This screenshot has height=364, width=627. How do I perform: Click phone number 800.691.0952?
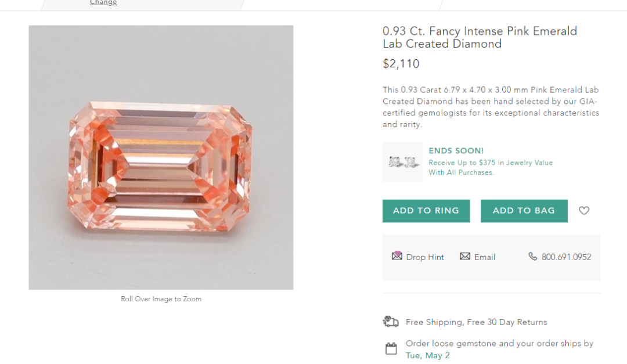point(566,257)
